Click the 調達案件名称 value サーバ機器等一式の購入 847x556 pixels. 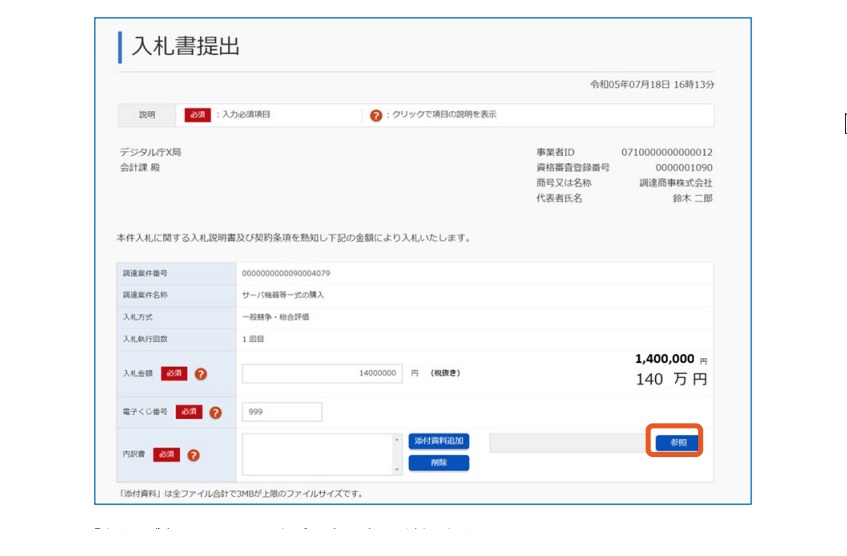[x=283, y=295]
